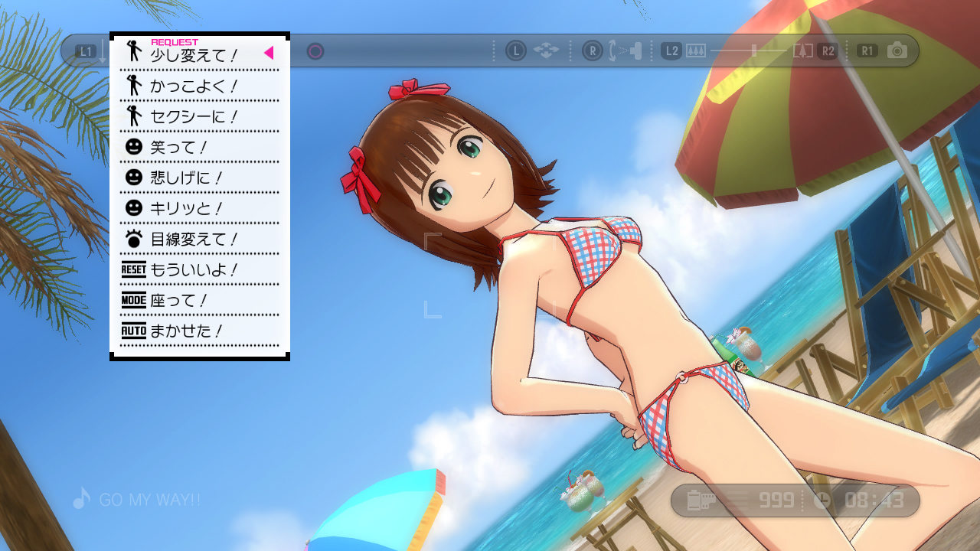Click the eye icon next to 目線変えて！
This screenshot has height=551, width=980.
point(134,239)
